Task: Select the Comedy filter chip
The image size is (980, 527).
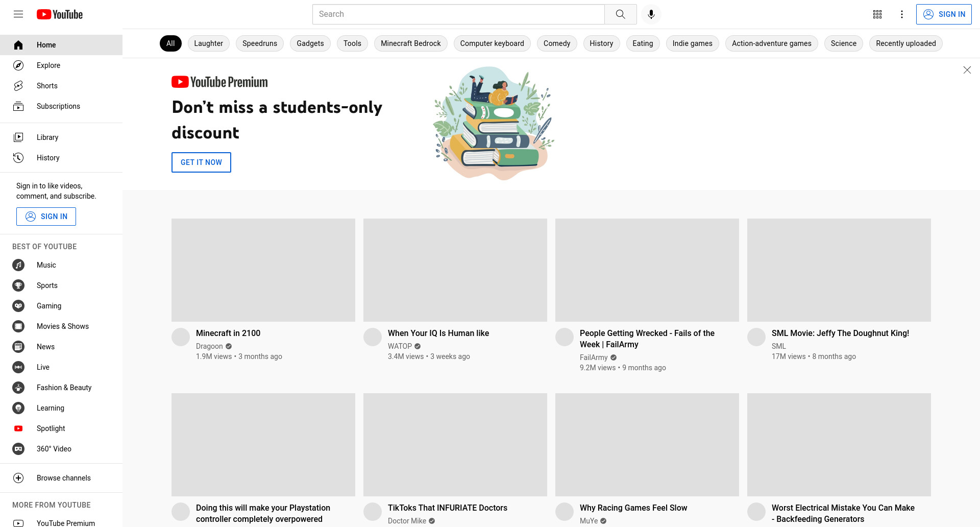Action: pos(557,43)
